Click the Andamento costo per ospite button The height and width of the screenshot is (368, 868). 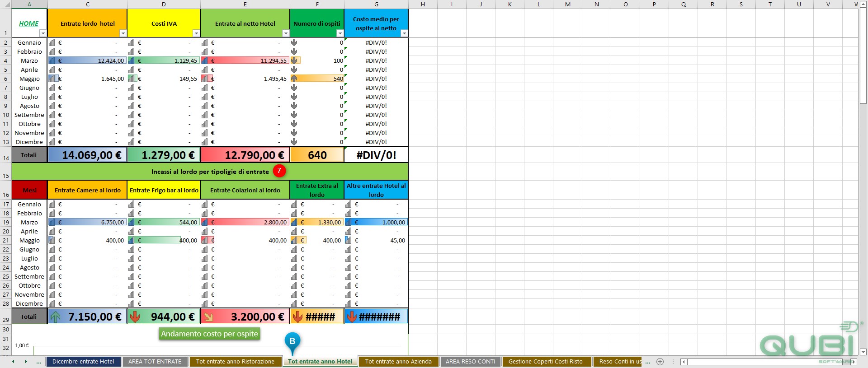point(209,334)
